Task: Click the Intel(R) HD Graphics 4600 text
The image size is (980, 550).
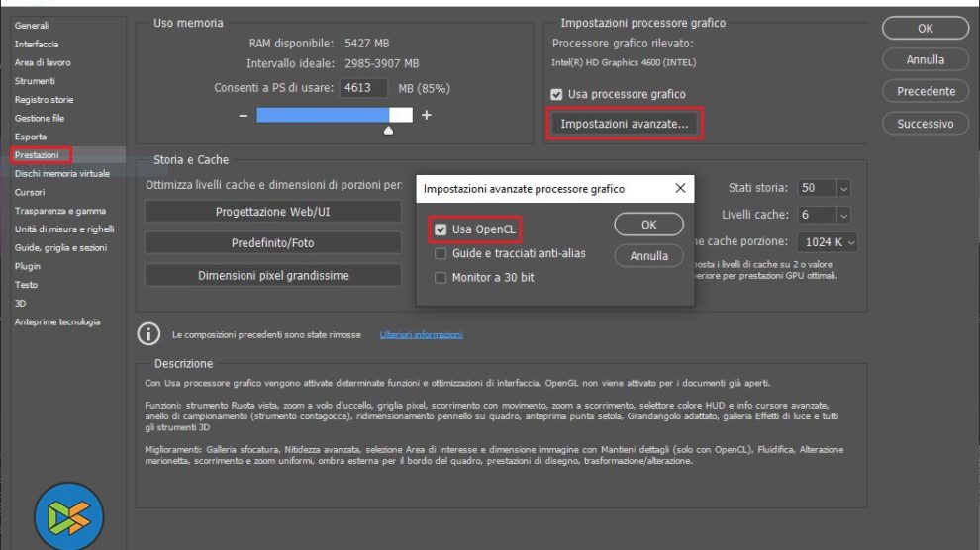Action: point(624,62)
